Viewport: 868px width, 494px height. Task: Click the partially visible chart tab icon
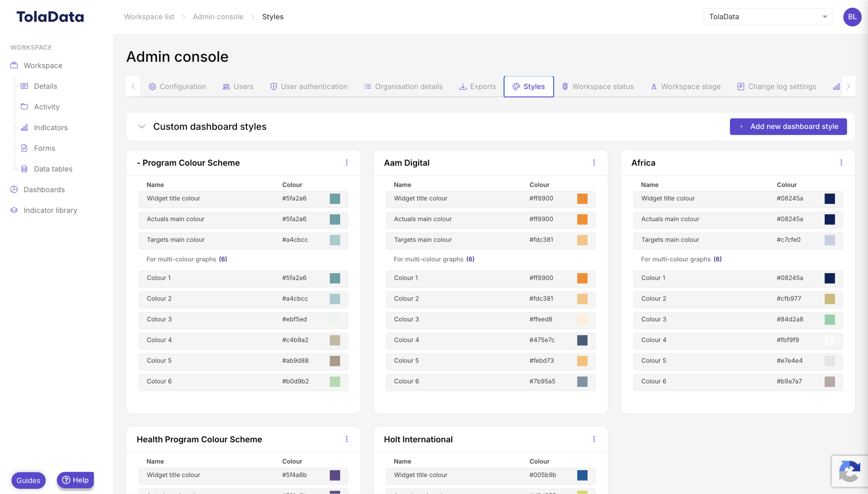(x=836, y=87)
